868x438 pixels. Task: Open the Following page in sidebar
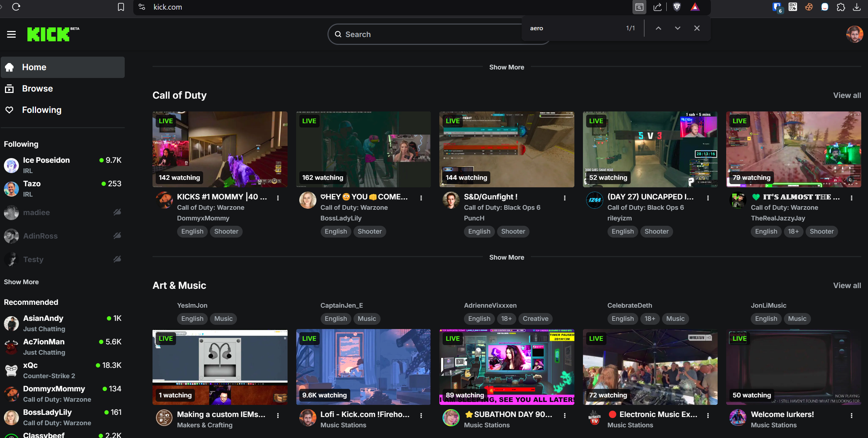[42, 110]
